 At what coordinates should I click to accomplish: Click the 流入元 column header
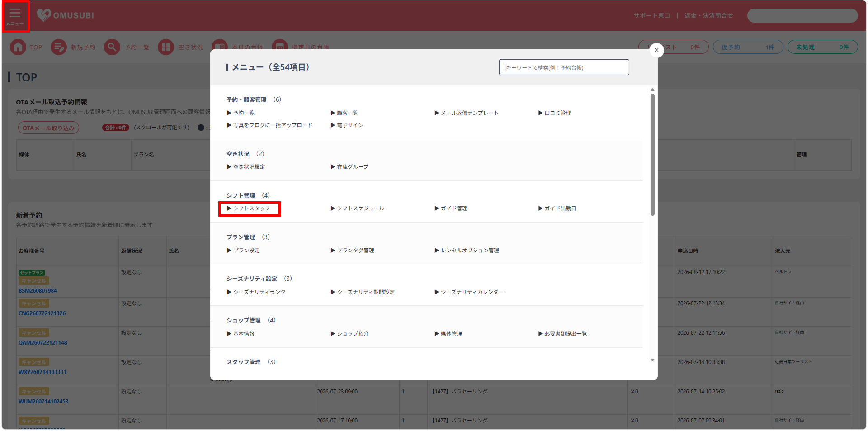click(x=783, y=251)
